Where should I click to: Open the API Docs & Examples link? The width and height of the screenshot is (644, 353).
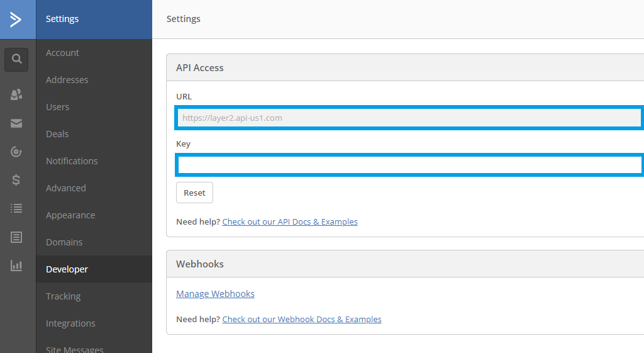click(290, 221)
